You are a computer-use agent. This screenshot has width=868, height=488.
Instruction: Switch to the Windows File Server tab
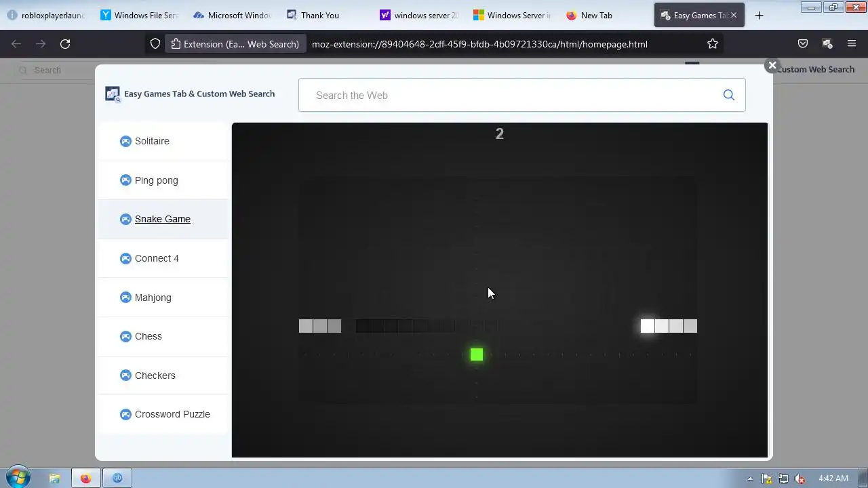coord(139,15)
